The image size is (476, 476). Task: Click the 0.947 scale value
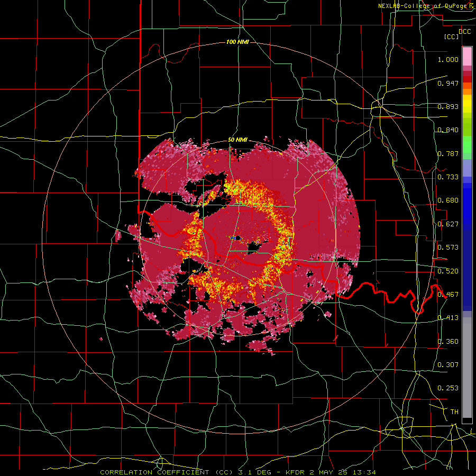(448, 83)
